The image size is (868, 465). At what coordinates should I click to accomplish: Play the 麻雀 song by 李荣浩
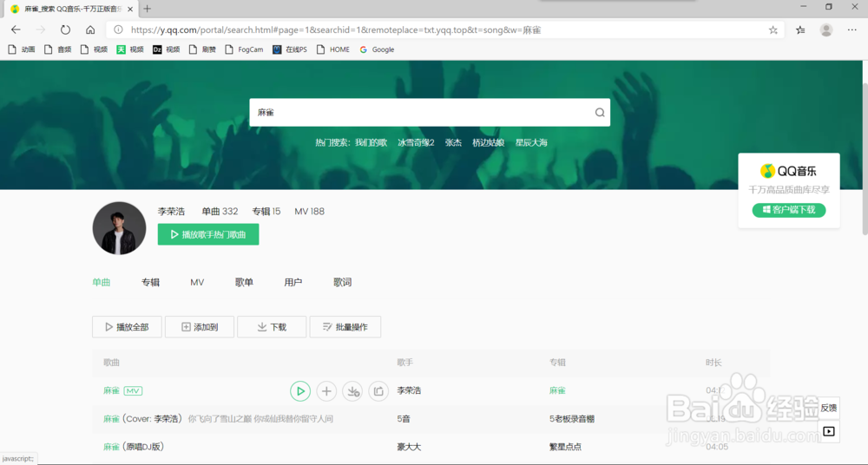(300, 390)
